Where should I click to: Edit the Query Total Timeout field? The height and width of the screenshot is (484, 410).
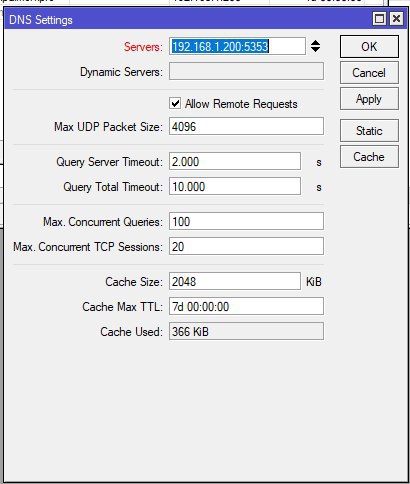[235, 186]
